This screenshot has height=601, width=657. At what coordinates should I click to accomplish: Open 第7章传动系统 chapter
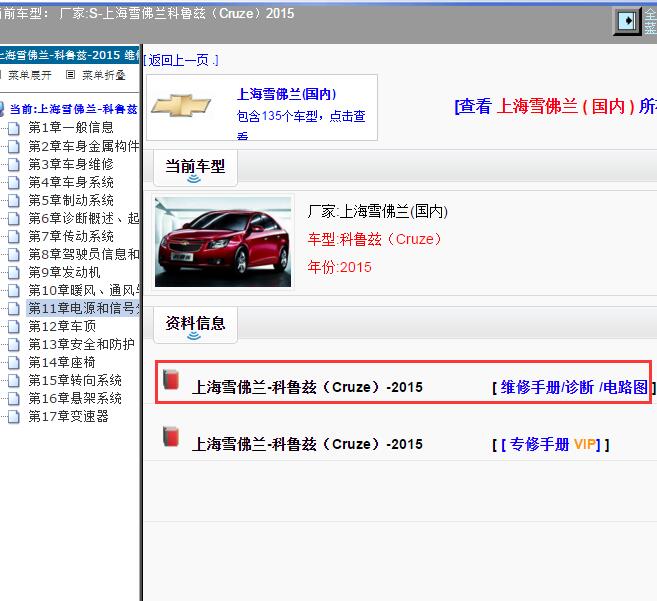pos(71,236)
